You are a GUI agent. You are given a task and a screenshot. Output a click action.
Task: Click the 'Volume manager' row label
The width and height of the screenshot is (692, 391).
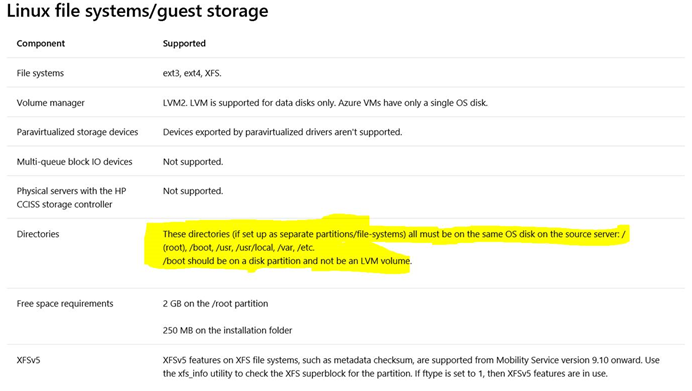[x=50, y=103]
